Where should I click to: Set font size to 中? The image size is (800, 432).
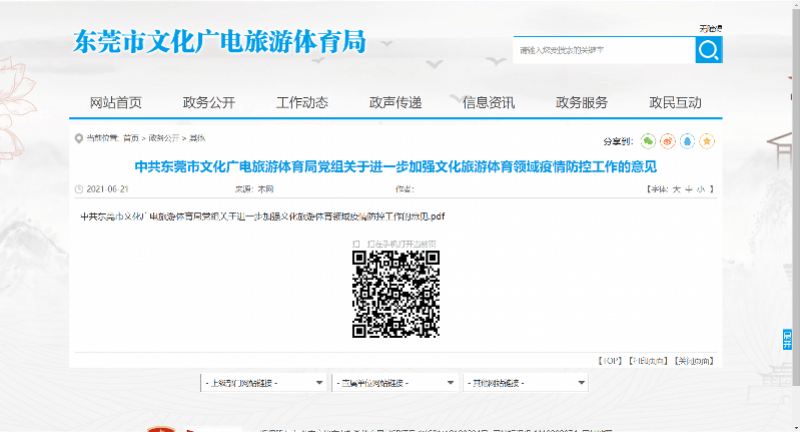pyautogui.click(x=689, y=189)
